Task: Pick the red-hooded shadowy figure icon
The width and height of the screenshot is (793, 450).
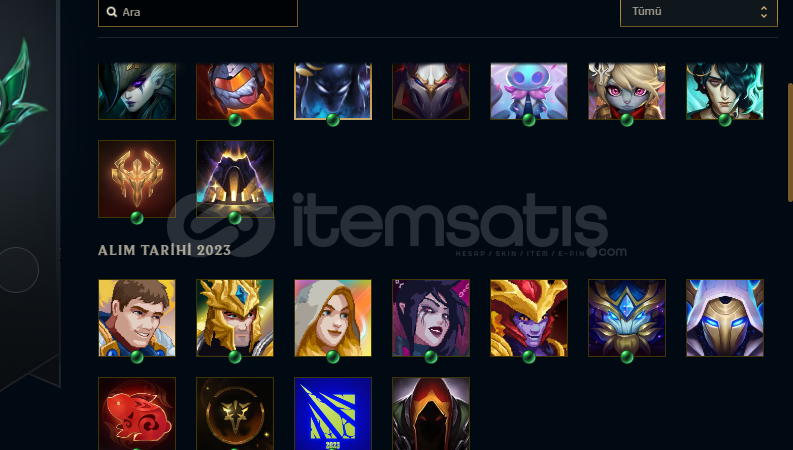Action: (x=431, y=414)
